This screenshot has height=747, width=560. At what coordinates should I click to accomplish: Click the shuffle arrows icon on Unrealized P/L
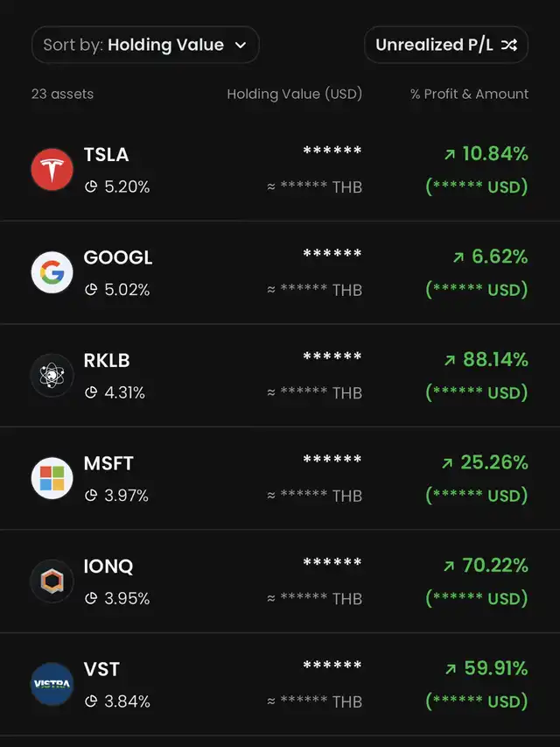pos(509,45)
